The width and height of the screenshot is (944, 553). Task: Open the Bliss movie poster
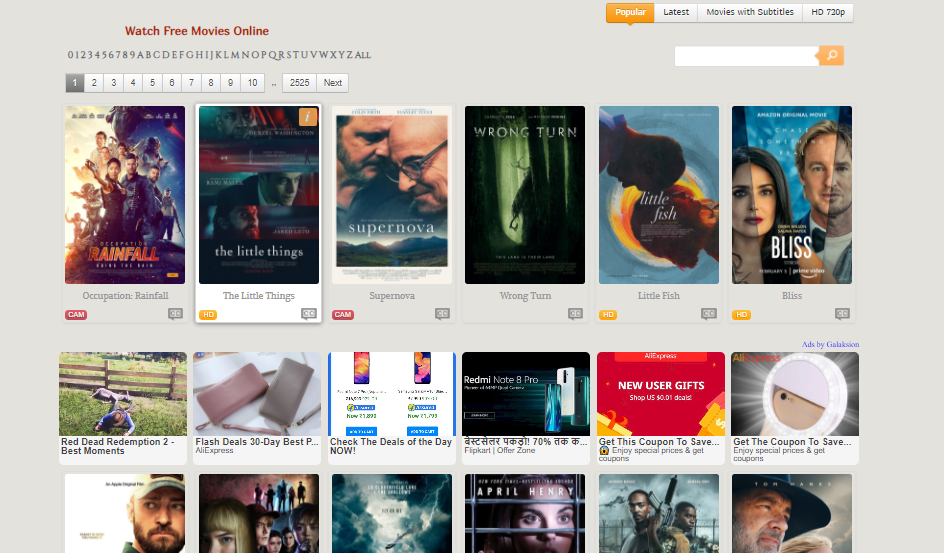[792, 195]
